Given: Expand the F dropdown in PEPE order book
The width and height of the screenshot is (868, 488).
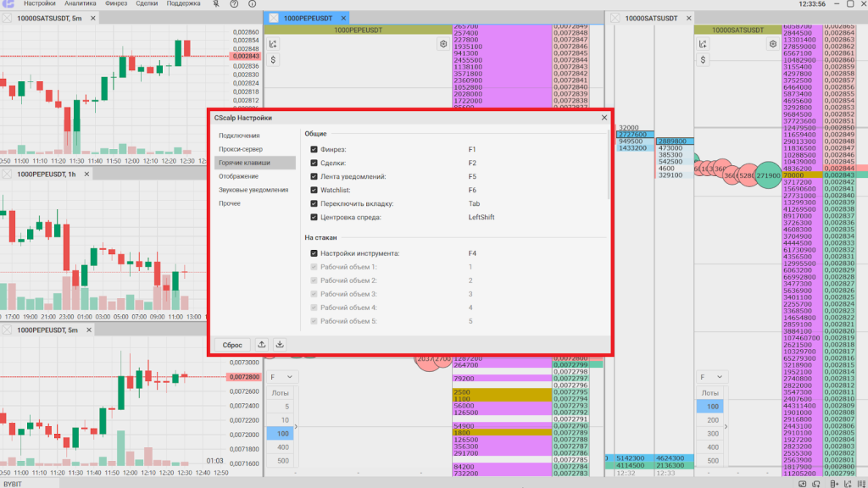Looking at the screenshot, I should pos(281,376).
